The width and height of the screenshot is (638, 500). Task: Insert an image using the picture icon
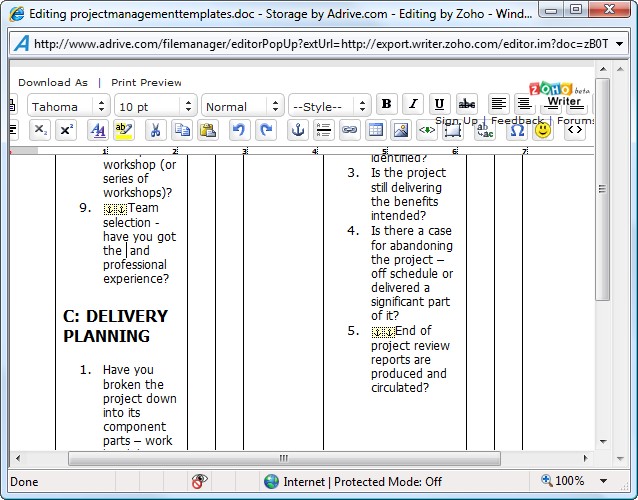point(401,130)
